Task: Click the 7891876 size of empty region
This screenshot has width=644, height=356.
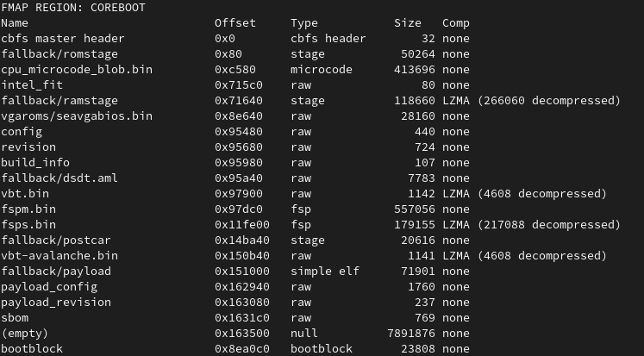Action: (x=410, y=334)
